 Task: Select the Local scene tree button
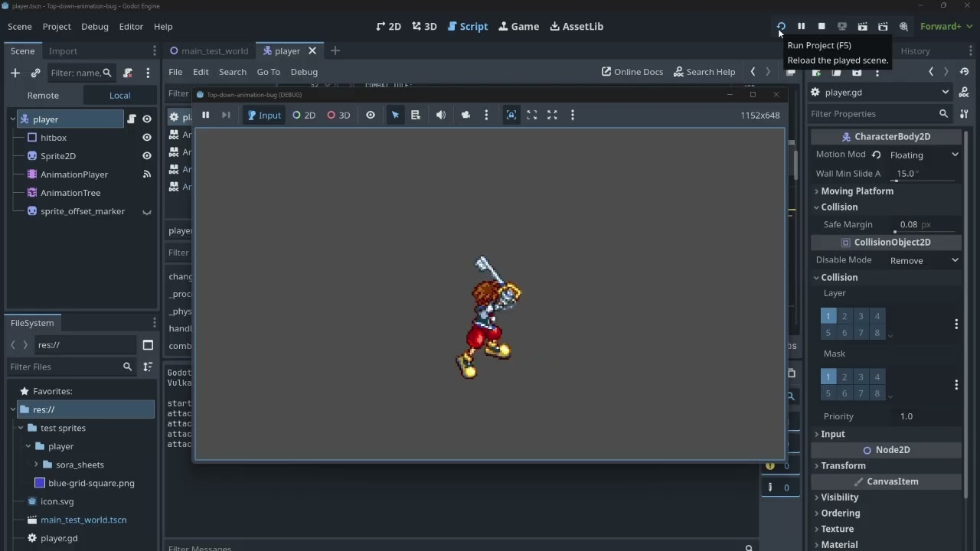click(119, 96)
